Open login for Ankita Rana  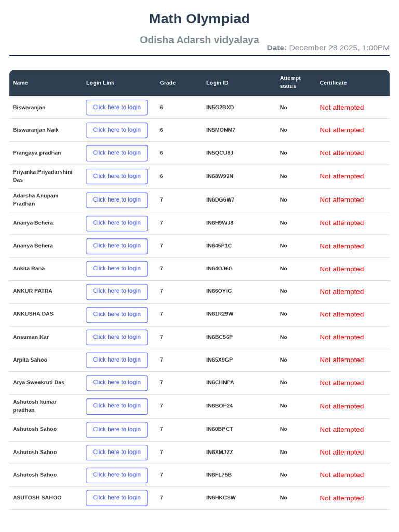pos(117,269)
